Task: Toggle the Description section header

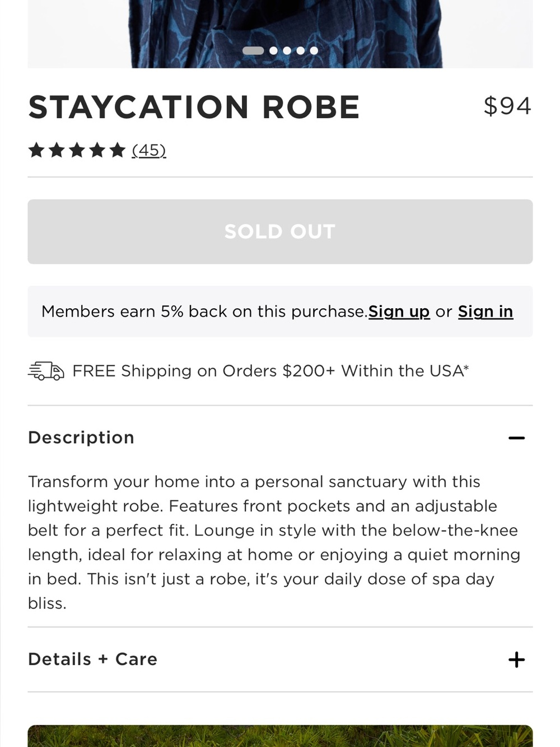Action: (280, 438)
